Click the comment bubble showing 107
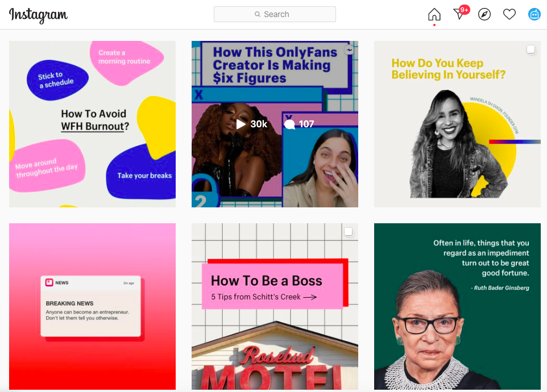547x392 pixels. pos(290,124)
